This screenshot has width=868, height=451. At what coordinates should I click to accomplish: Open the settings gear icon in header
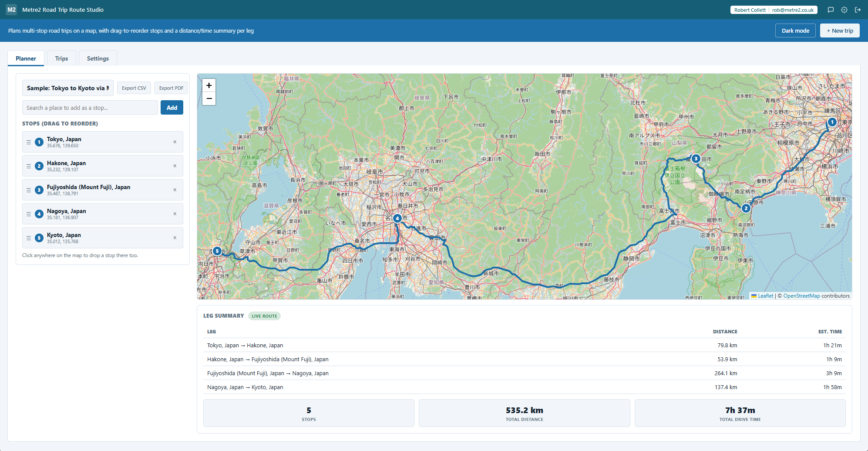[x=844, y=10]
